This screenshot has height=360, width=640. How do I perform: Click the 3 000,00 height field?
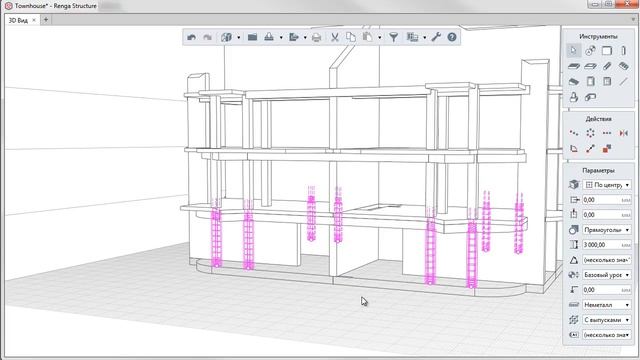[607, 245]
